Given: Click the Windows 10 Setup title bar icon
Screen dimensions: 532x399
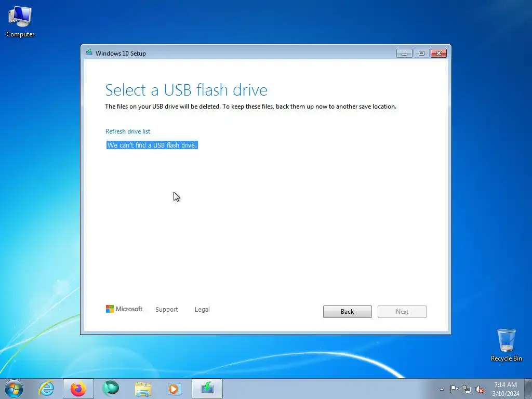Looking at the screenshot, I should [89, 52].
